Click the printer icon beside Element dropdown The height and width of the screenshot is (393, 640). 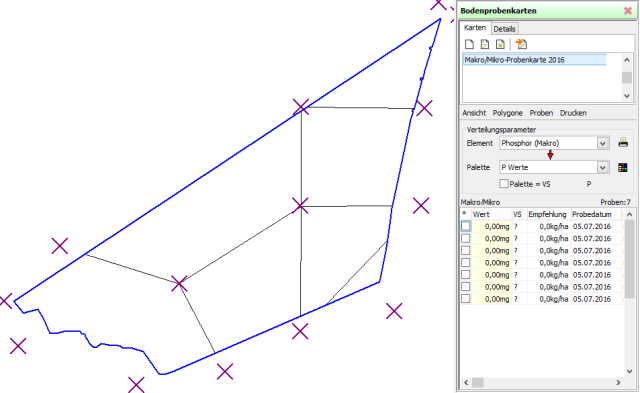coord(623,143)
